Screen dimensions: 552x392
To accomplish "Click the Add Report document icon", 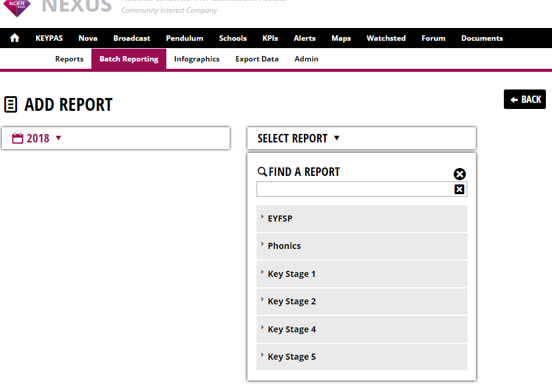I will point(10,105).
